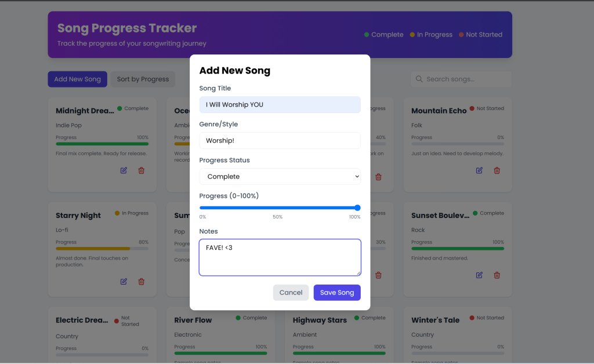Edit Starry Night via its pencil icon
The width and height of the screenshot is (594, 364).
pyautogui.click(x=124, y=281)
